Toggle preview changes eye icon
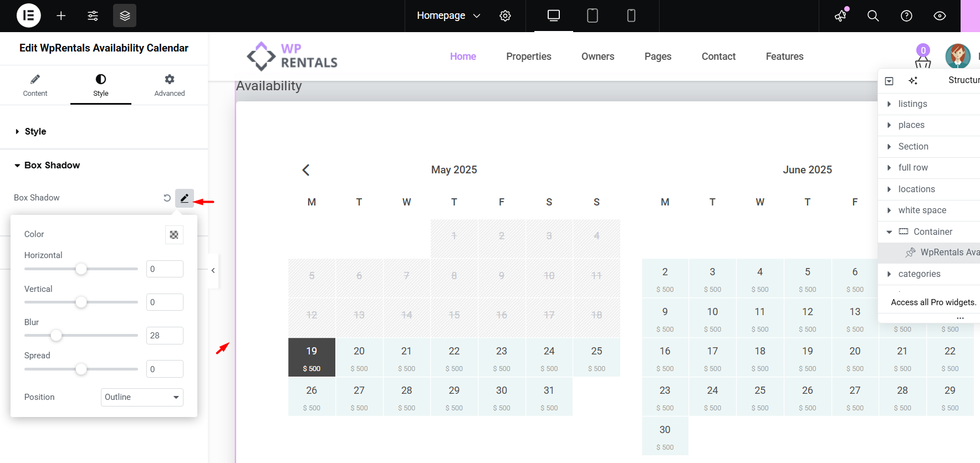The image size is (980, 463). click(x=940, y=16)
